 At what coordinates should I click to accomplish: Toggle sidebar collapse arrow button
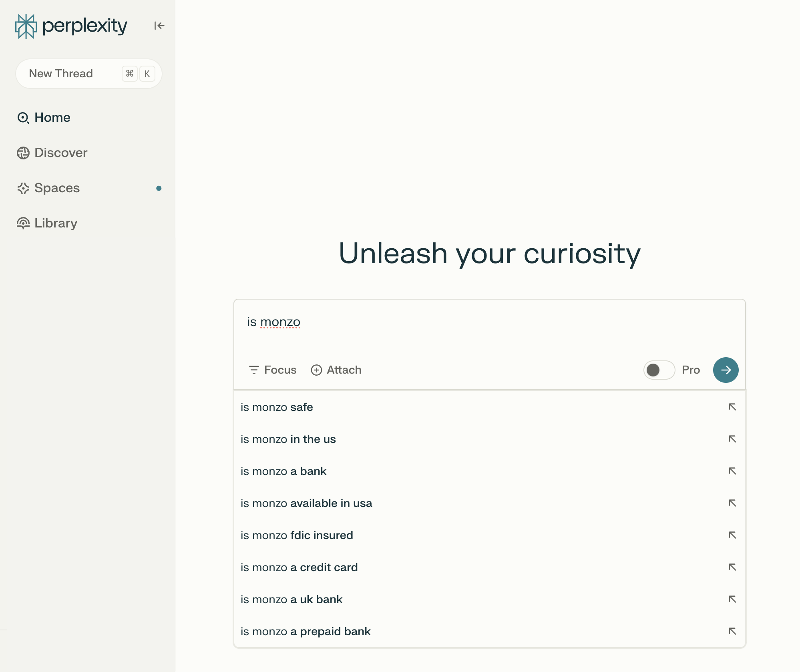[159, 25]
